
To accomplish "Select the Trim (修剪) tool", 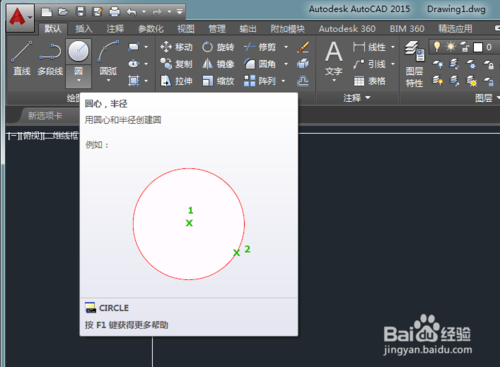I will click(x=260, y=47).
